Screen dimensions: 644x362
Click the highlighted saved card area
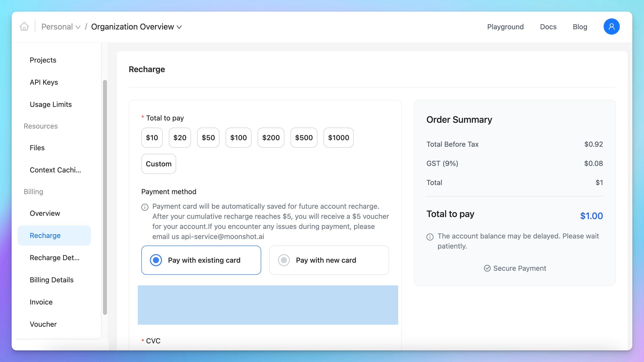pos(268,305)
